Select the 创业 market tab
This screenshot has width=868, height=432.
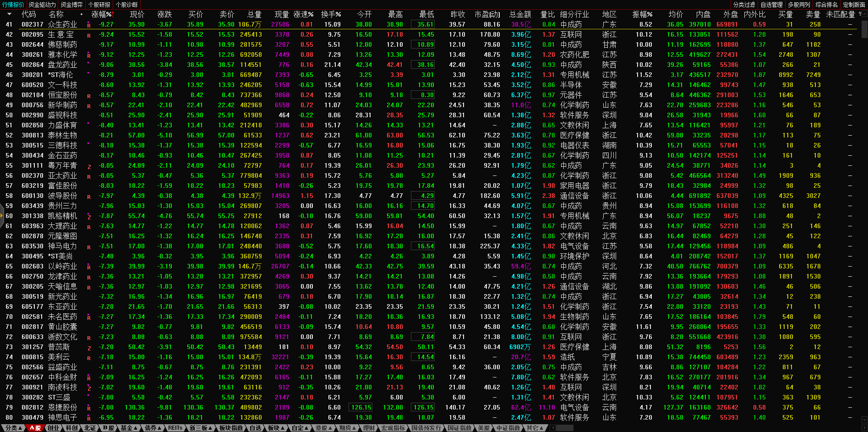pyautogui.click(x=54, y=428)
